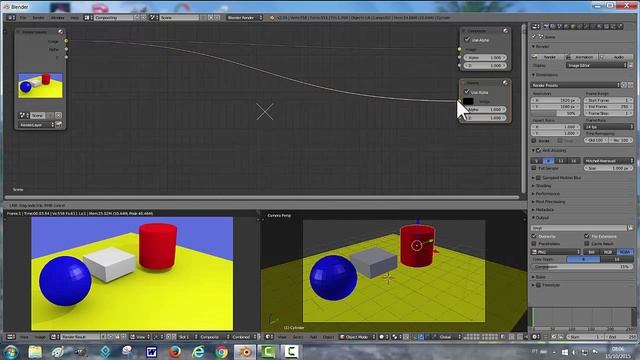
Task: Click the Viewer node preview icon
Action: coord(505,83)
